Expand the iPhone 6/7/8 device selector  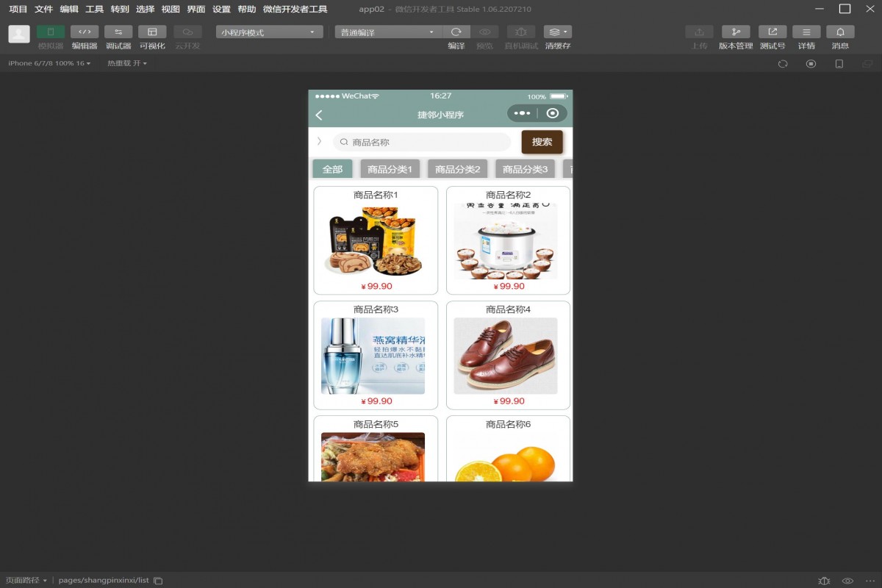coord(49,63)
